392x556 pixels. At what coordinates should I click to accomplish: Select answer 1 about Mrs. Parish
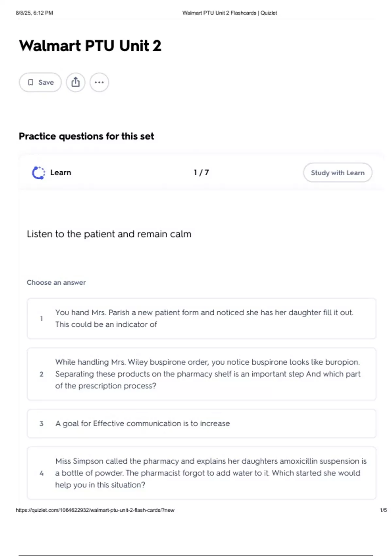point(202,319)
